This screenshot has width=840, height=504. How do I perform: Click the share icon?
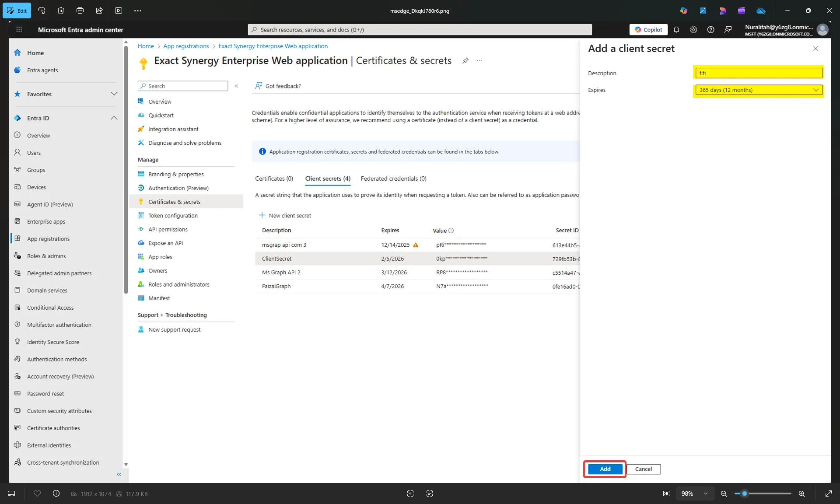(99, 10)
